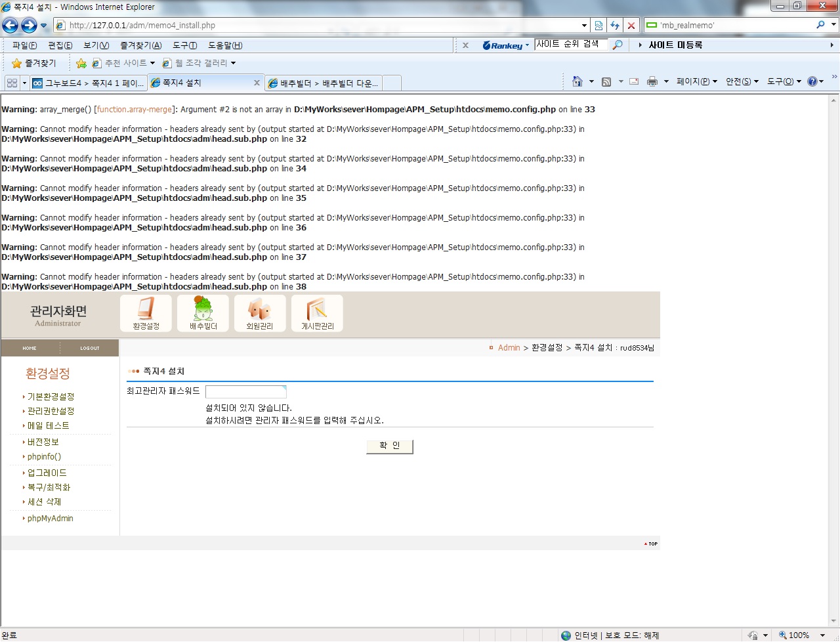Expand the address bar history dropdown
Image resolution: width=840 pixels, height=642 pixels.
point(585,26)
